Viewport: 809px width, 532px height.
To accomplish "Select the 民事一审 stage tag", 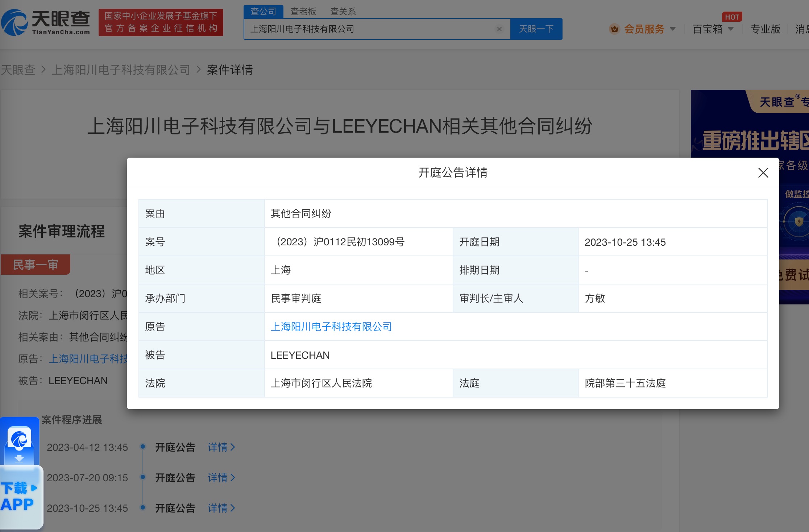I will [x=35, y=265].
